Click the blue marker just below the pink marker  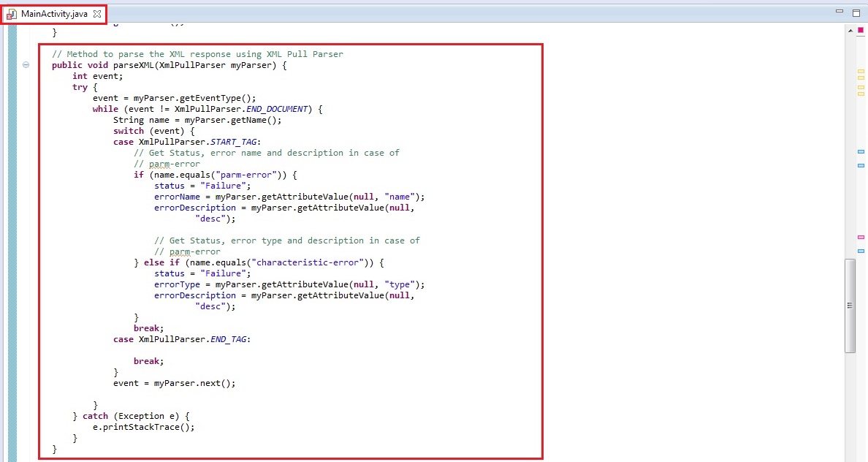[860, 251]
